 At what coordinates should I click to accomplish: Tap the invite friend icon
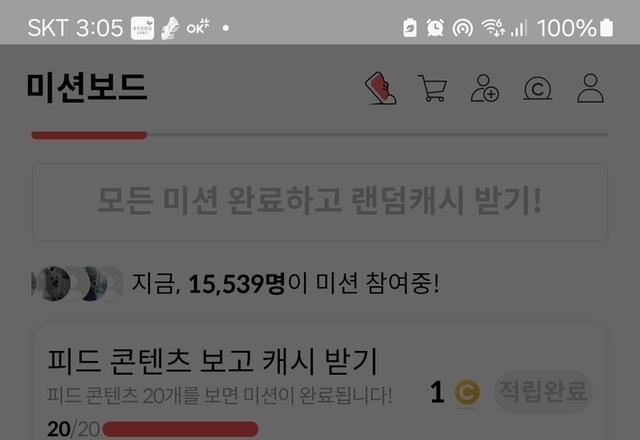485,88
